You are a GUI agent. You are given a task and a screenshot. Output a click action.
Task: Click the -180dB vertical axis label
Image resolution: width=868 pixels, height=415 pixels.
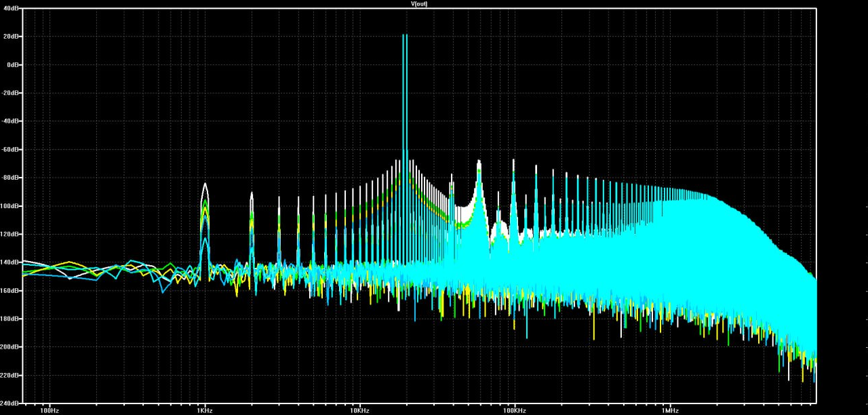pos(9,319)
